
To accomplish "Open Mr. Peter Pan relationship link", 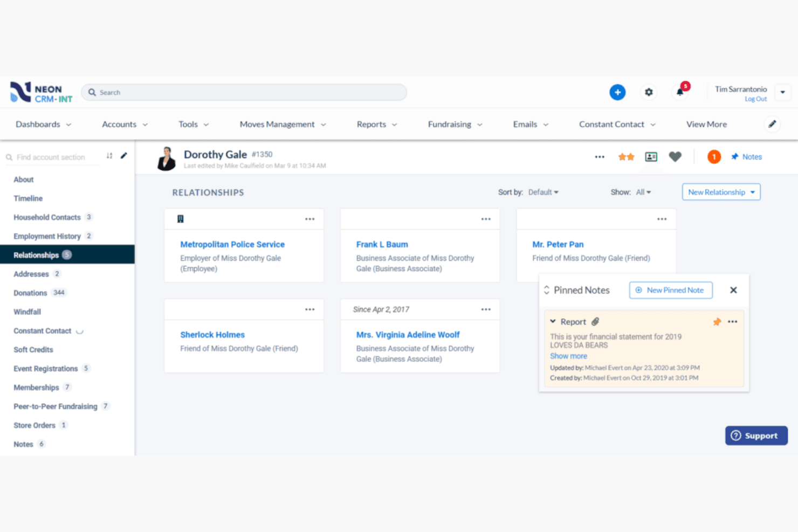I will (558, 244).
